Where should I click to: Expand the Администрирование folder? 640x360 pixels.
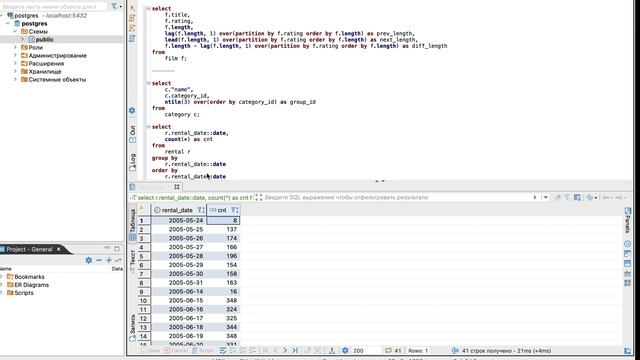15,56
